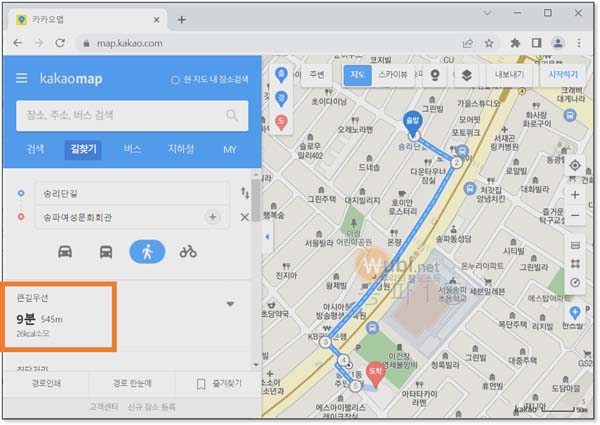
Task: Click the browser back arrow
Action: pos(18,43)
